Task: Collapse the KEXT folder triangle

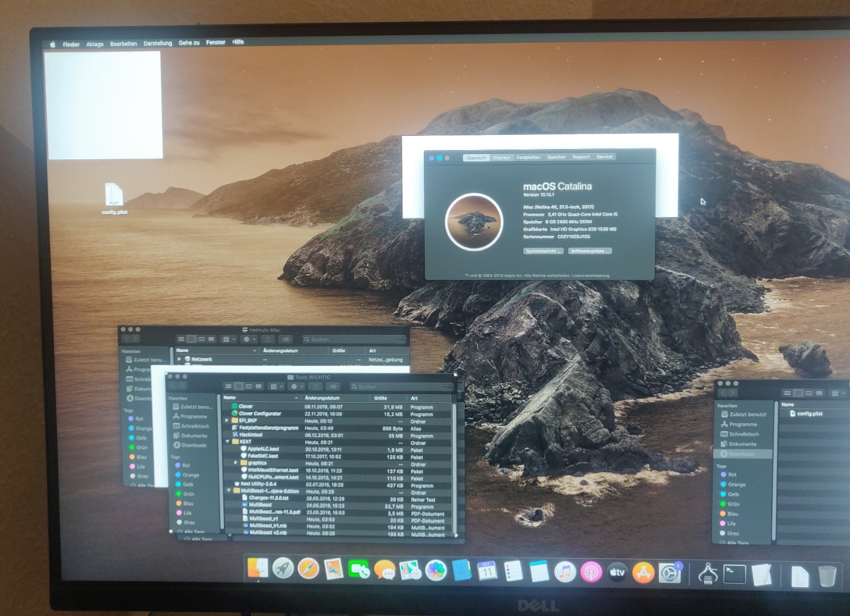Action: (227, 442)
